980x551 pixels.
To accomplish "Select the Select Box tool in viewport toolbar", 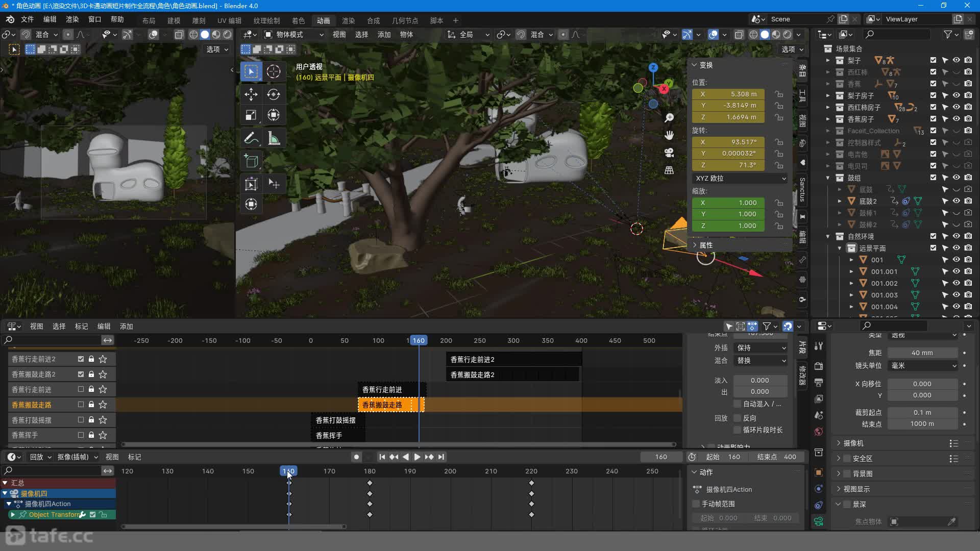I will [x=251, y=71].
